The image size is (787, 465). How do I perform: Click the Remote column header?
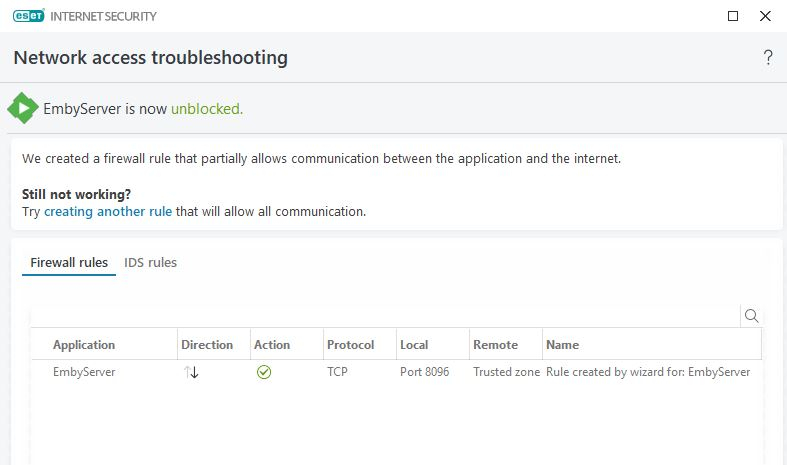click(495, 345)
